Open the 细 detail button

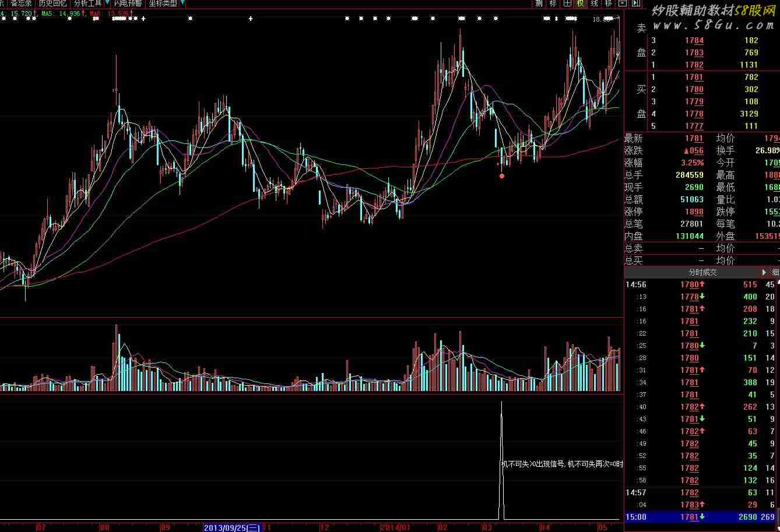(x=775, y=272)
